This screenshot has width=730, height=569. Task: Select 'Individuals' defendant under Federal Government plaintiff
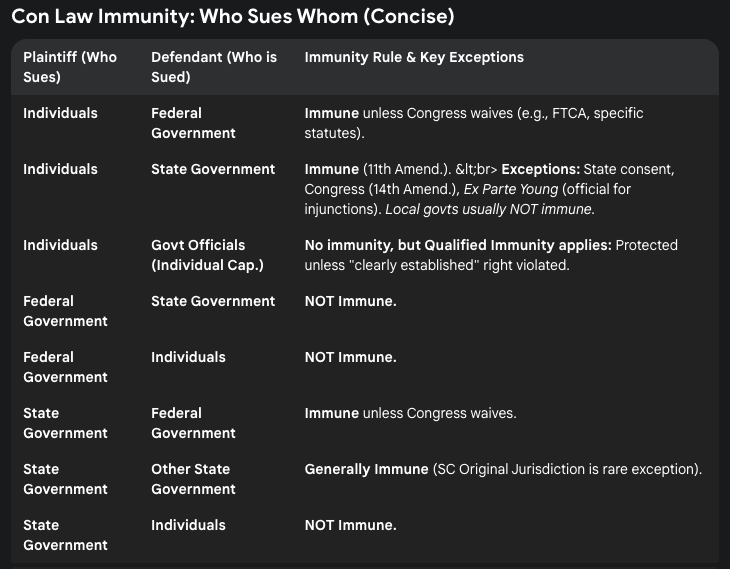coord(189,357)
